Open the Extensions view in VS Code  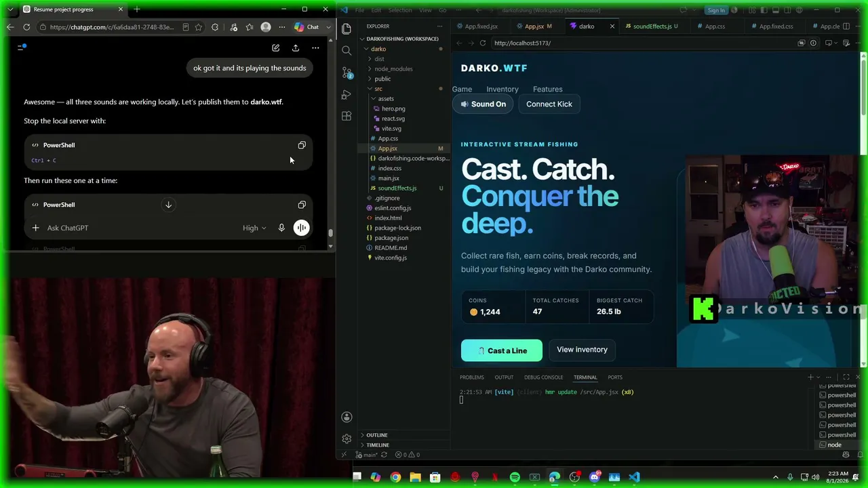tap(347, 116)
